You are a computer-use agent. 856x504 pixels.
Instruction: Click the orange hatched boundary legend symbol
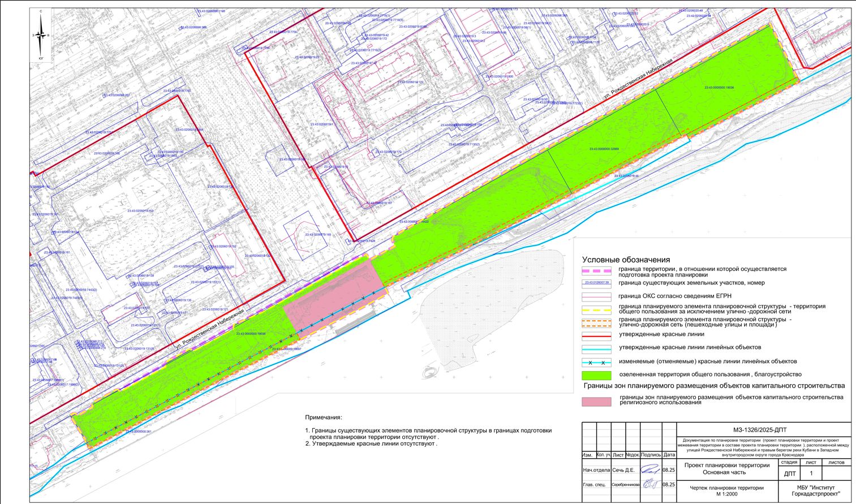[596, 324]
